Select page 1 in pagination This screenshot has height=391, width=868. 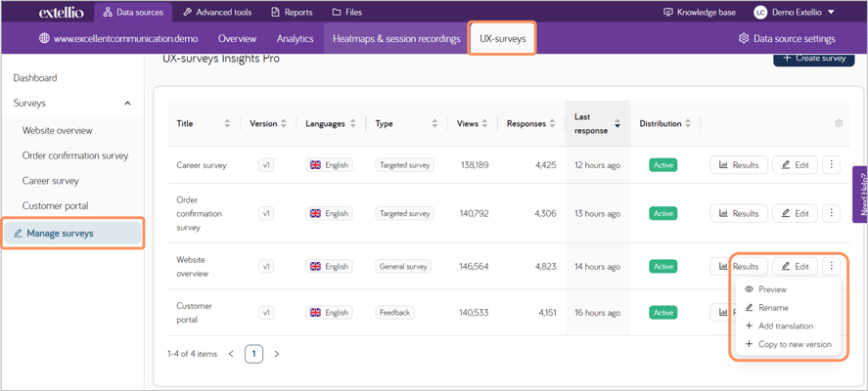tap(254, 354)
